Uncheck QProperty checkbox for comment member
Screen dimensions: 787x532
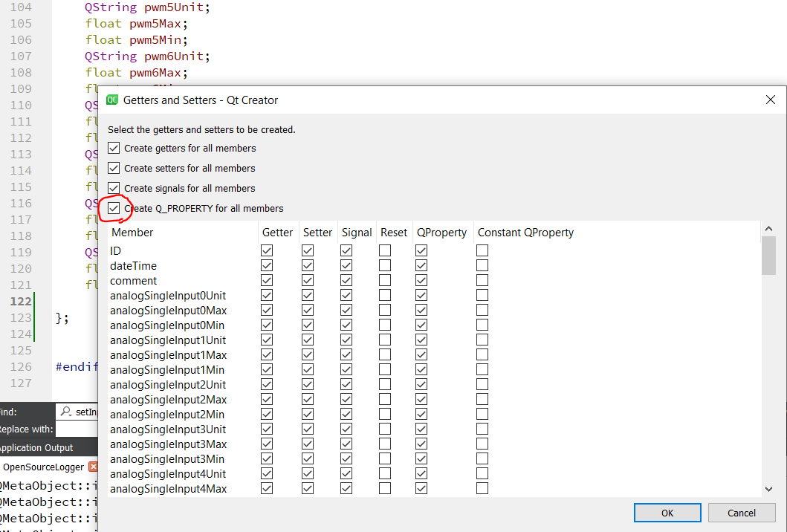coord(421,280)
